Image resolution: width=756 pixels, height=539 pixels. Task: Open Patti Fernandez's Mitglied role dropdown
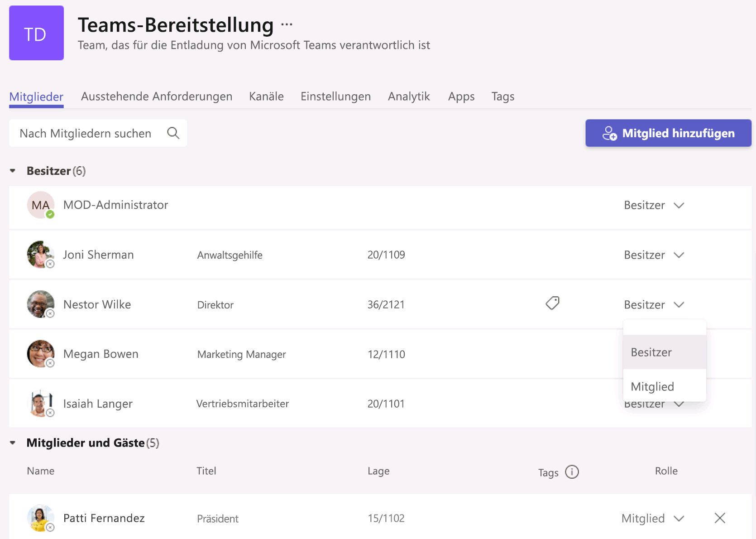[652, 518]
